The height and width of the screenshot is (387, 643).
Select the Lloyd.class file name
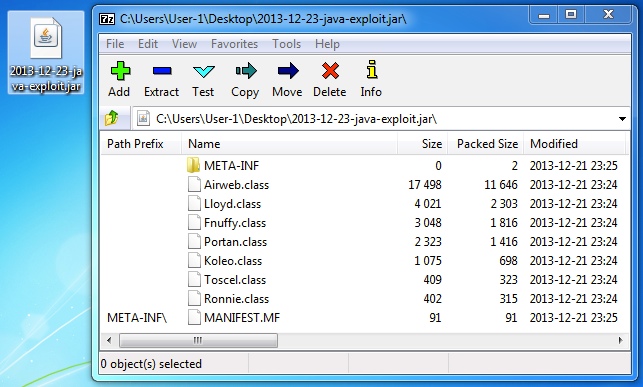232,204
